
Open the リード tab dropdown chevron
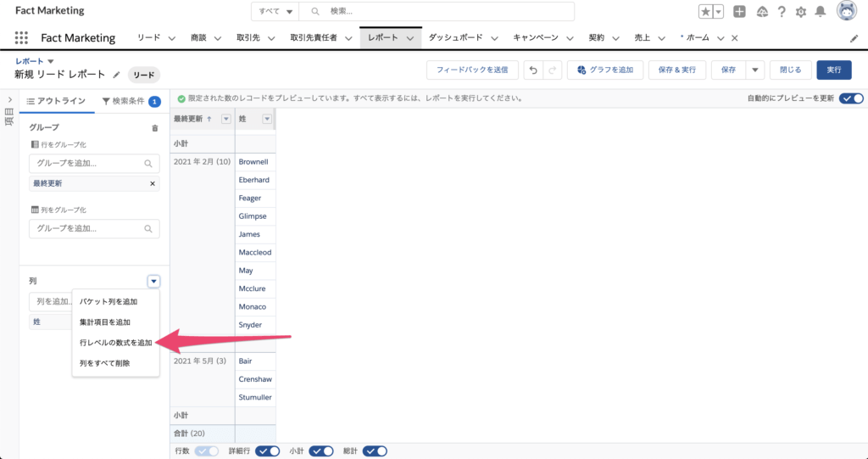pyautogui.click(x=171, y=38)
